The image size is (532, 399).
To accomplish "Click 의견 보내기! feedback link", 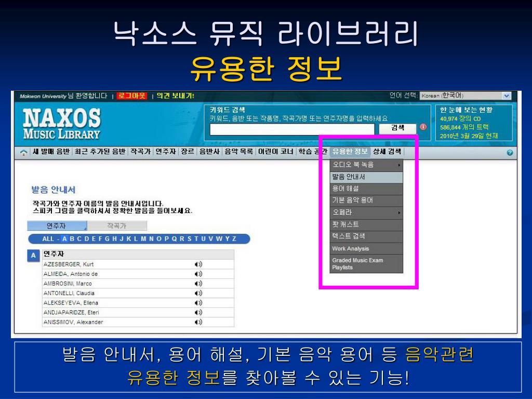I will click(x=175, y=96).
